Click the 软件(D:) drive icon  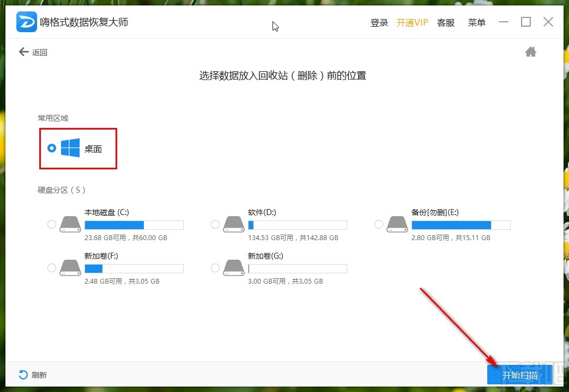233,224
